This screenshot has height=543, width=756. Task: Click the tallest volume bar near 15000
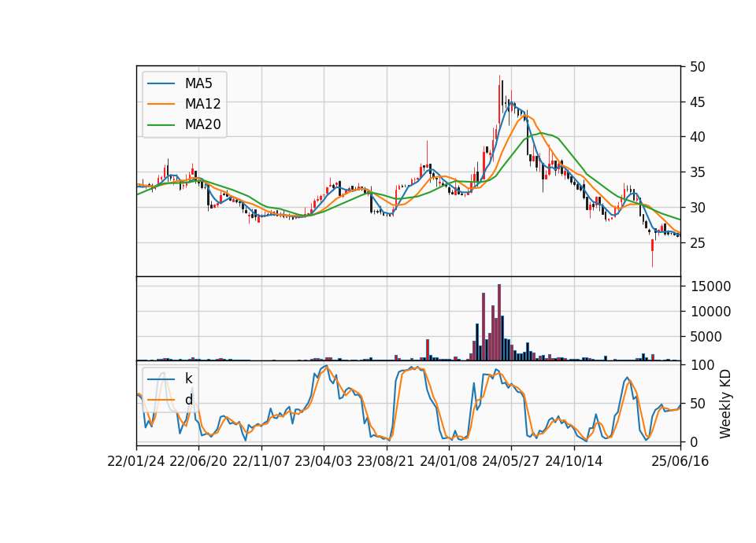click(x=499, y=323)
